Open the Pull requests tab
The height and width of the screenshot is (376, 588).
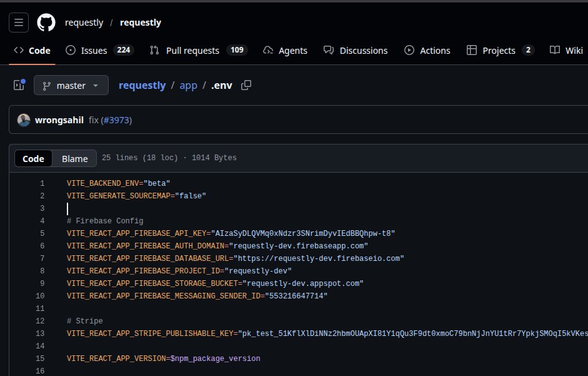(198, 50)
